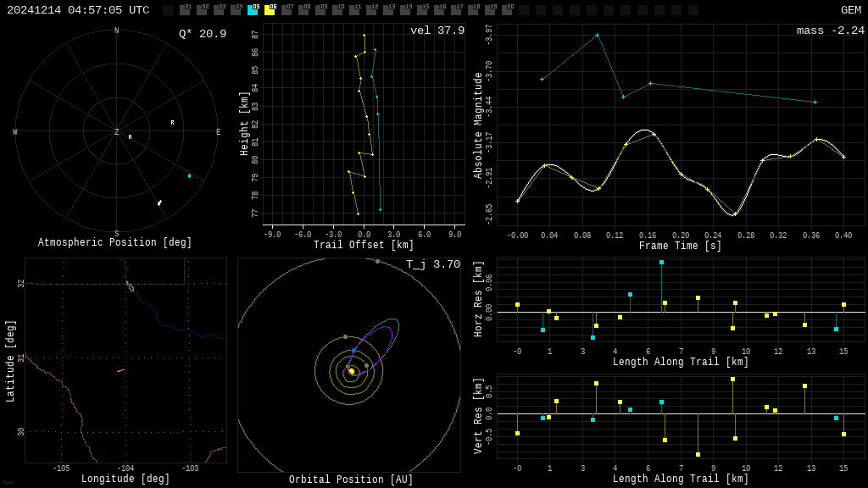868x488 pixels.
Task: Click the blue Earth dot in orbital plot
Action: 353,350
